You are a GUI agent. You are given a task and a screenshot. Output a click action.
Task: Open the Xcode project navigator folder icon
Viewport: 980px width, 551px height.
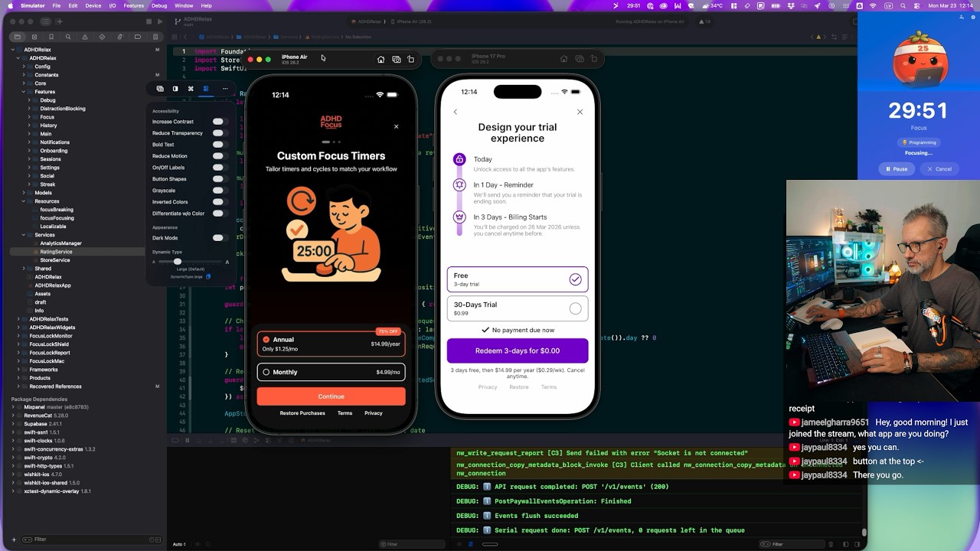pos(17,37)
